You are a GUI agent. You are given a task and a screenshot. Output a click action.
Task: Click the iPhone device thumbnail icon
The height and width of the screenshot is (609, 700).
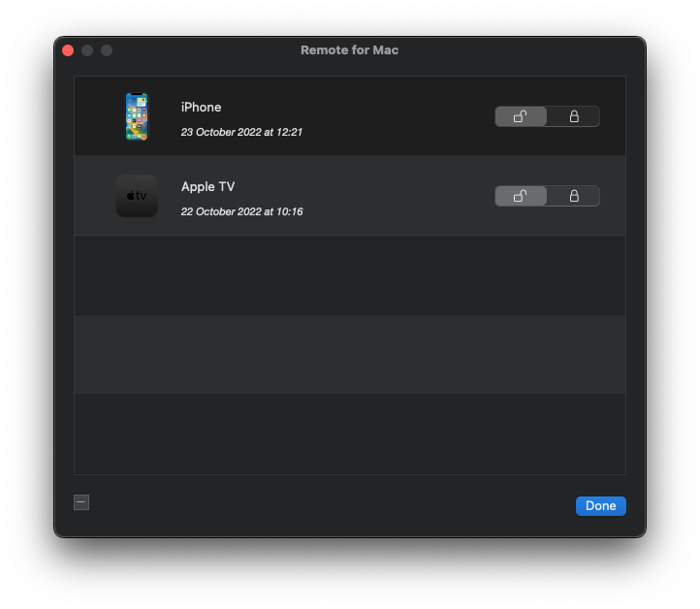click(x=137, y=116)
